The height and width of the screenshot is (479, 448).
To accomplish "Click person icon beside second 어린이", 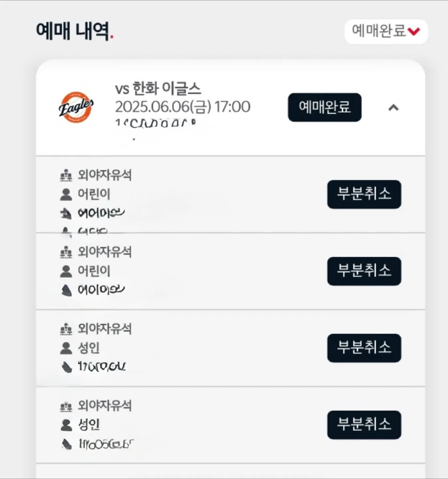I will [x=66, y=271].
